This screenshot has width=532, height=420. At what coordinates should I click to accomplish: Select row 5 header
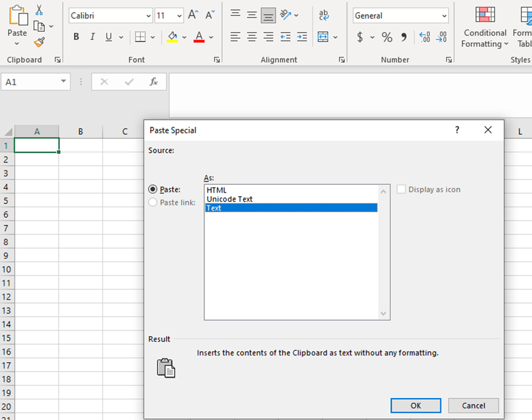(7, 201)
